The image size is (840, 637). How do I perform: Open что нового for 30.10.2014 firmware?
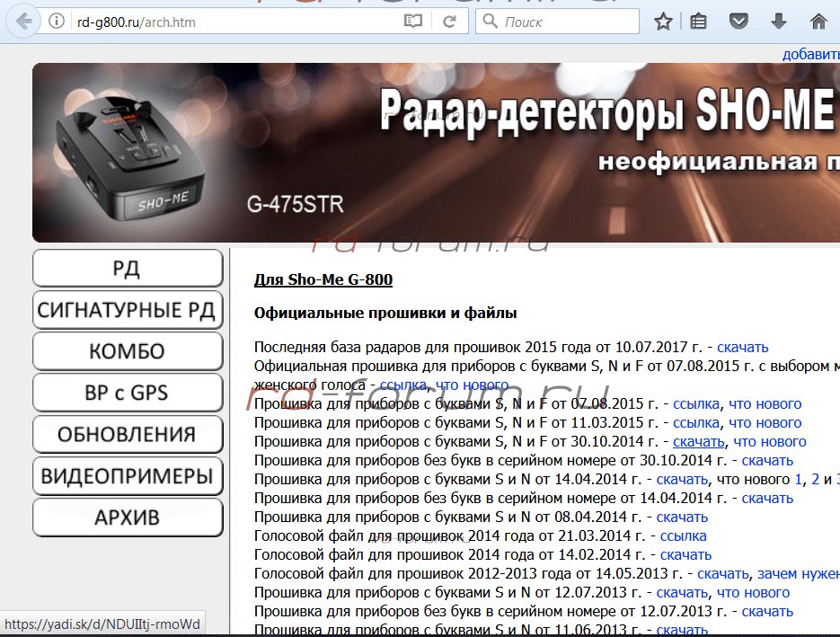770,441
